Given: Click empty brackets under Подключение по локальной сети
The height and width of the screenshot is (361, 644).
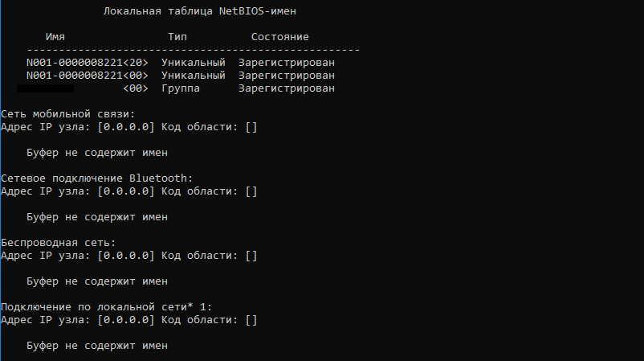Looking at the screenshot, I should click(x=251, y=320).
